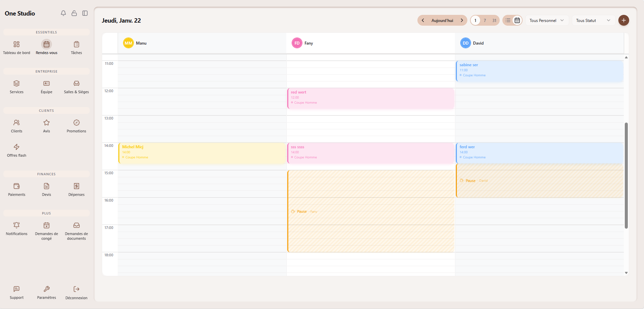
Task: Open Déconnexion to log out
Action: (x=76, y=292)
